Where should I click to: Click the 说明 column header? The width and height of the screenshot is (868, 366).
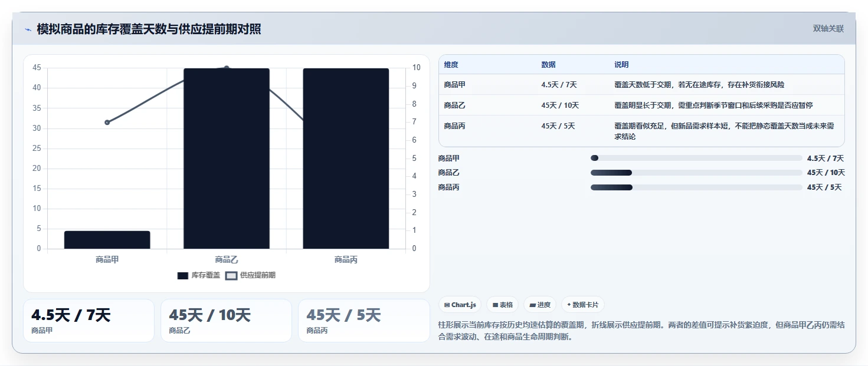621,65
